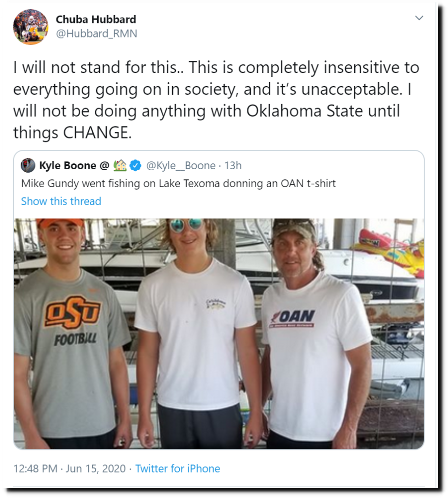Open the attached photo of three people
448x498 pixels.
(219, 333)
